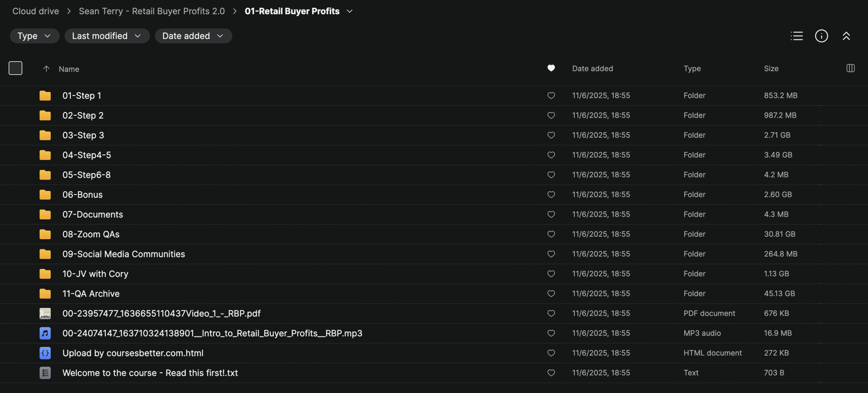Click the HTML document file icon
The height and width of the screenshot is (393, 868).
[x=45, y=353]
